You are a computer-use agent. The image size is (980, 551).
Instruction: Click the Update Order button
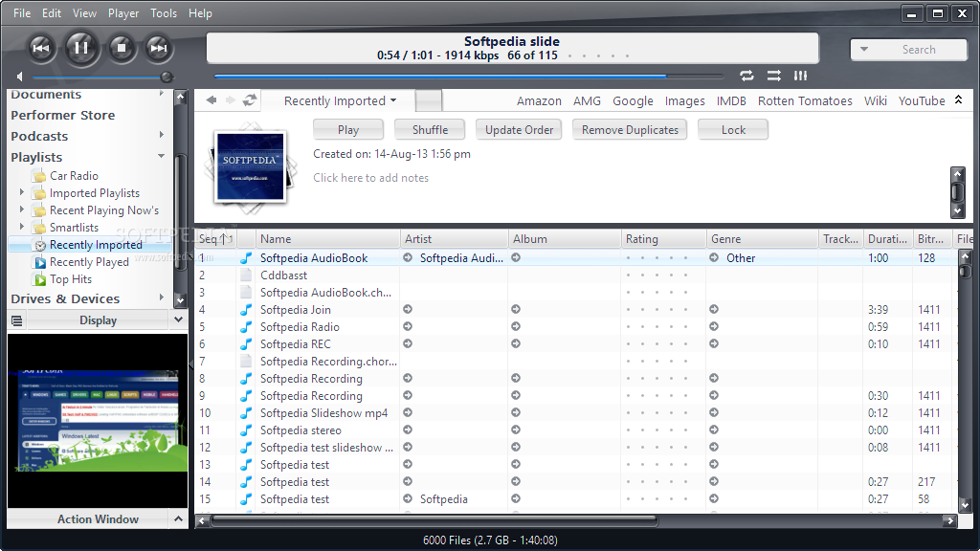point(519,130)
